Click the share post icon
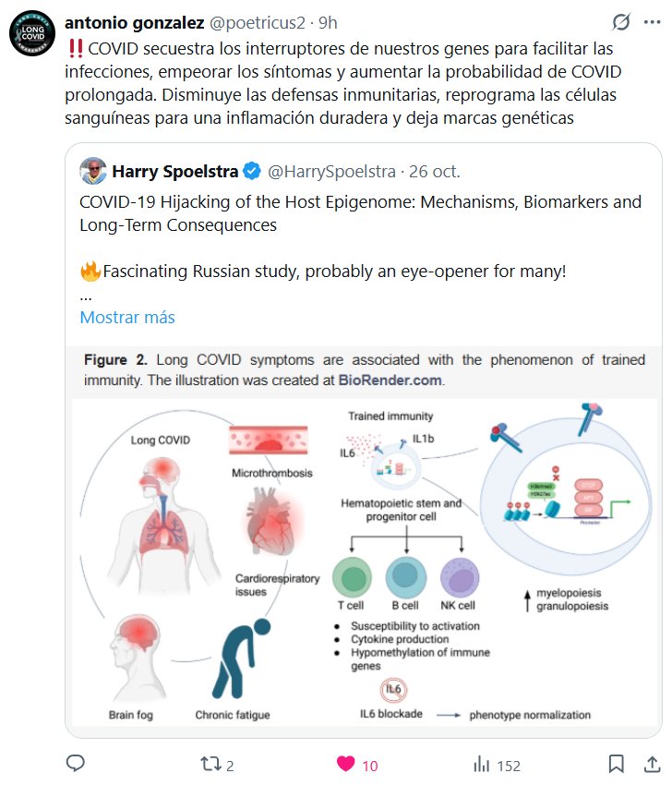Image resolution: width=672 pixels, height=785 pixels. [652, 764]
